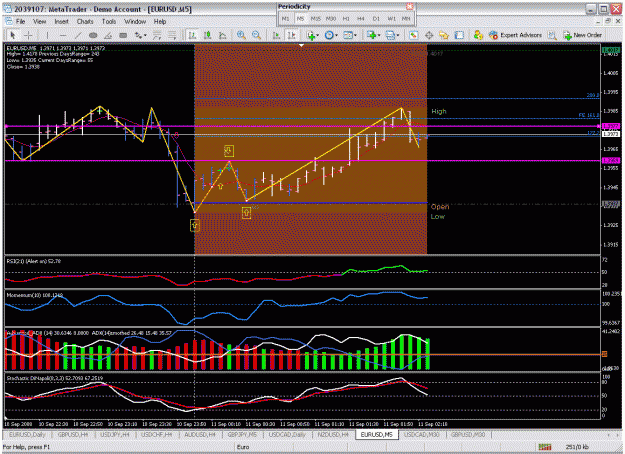
Task: Draw a vertical line on chart
Action: coord(47,35)
